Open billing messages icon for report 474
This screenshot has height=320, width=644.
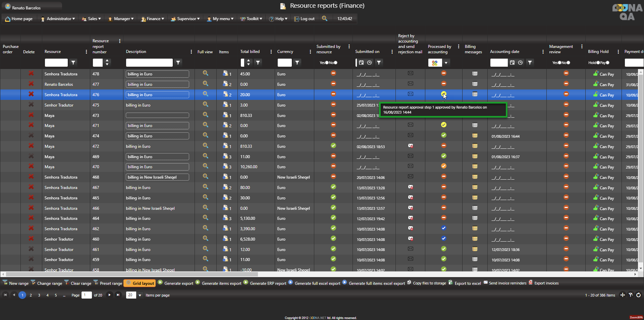(x=475, y=136)
